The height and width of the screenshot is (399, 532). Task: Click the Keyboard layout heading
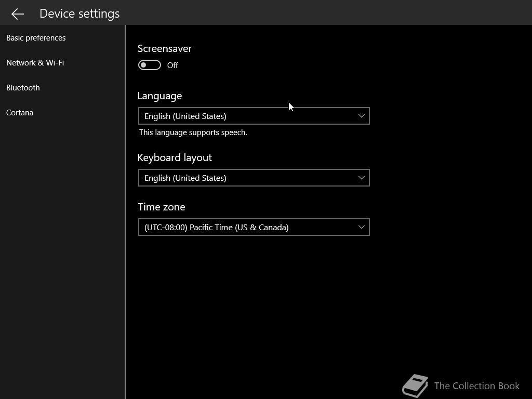click(175, 158)
